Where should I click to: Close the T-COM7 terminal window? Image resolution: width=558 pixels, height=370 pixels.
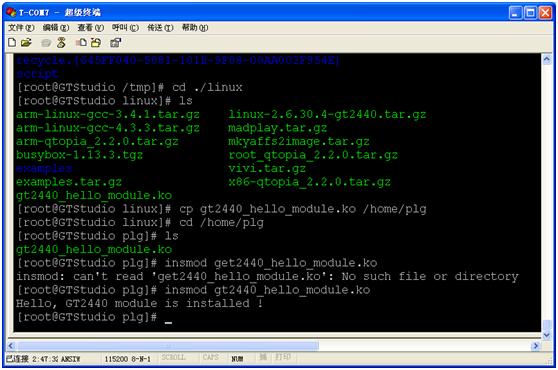(545, 13)
